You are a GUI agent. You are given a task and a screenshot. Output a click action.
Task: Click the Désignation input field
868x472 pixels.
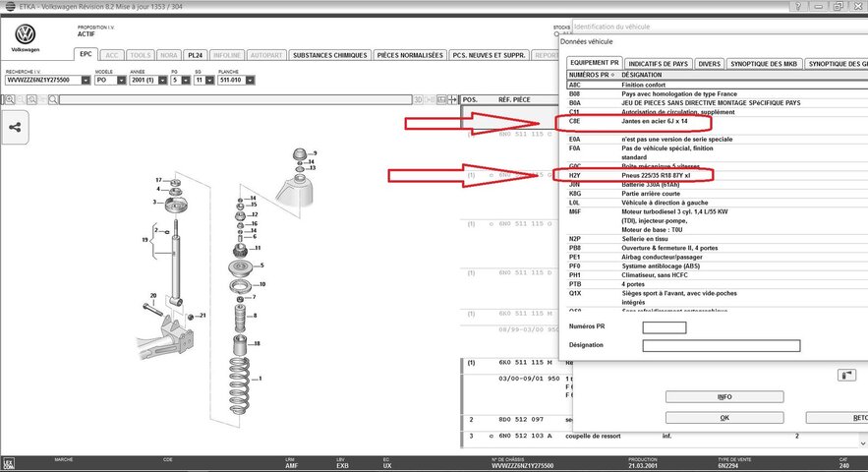pyautogui.click(x=721, y=345)
